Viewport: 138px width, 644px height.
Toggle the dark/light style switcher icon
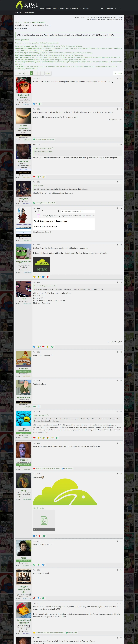pyautogui.click(x=115, y=8)
